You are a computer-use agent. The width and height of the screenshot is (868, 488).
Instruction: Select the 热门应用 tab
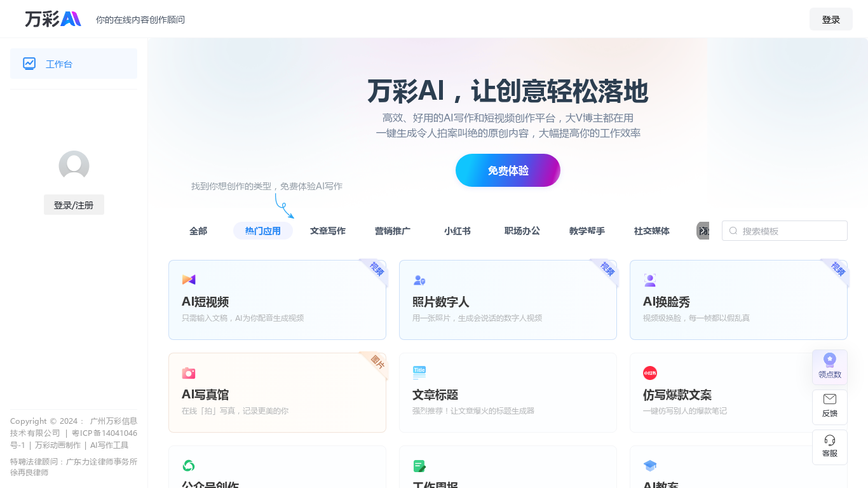coord(263,231)
